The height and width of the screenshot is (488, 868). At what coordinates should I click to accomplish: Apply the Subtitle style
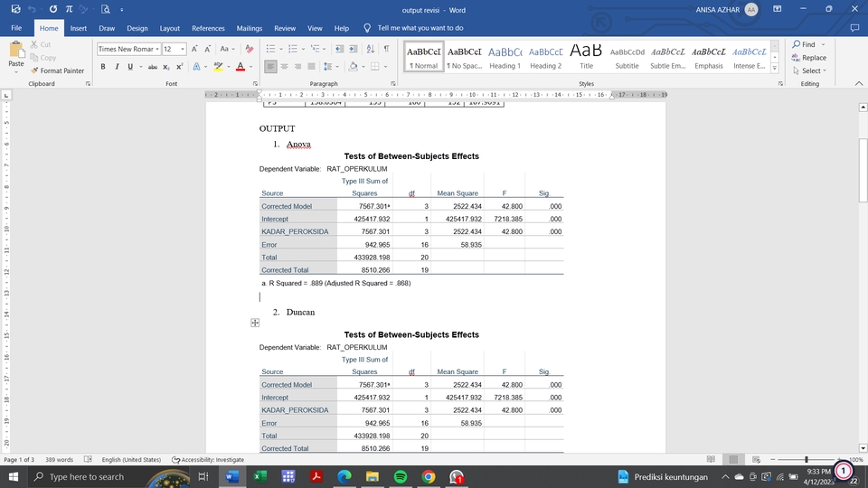(627, 56)
